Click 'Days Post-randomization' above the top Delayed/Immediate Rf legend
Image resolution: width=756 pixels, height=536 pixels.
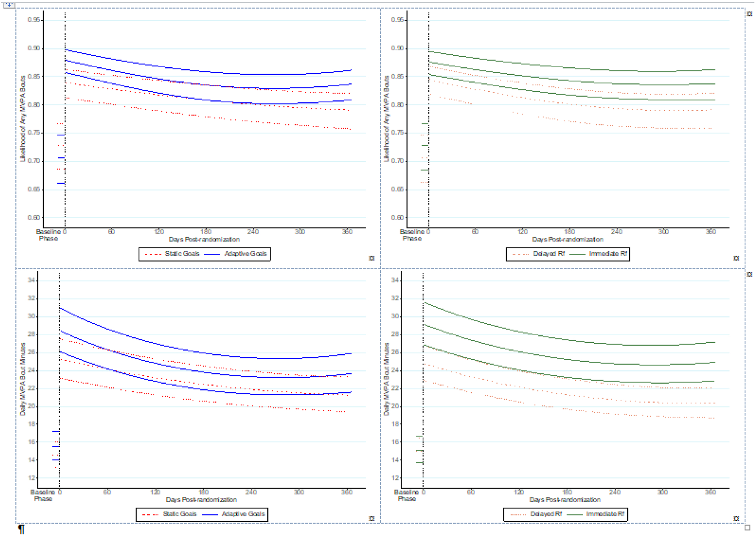(x=567, y=239)
